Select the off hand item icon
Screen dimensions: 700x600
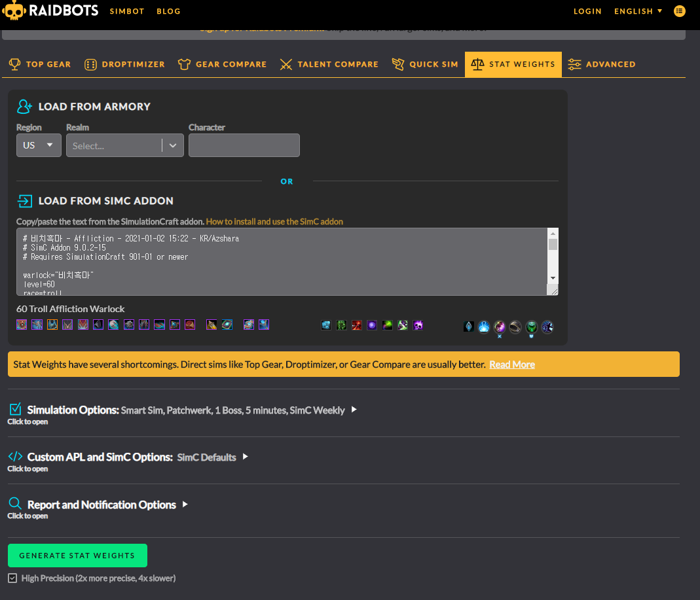264,325
